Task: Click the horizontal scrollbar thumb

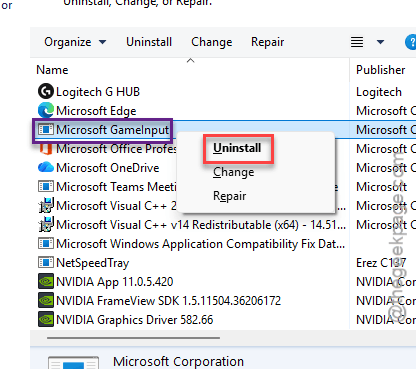Action: 133,338
